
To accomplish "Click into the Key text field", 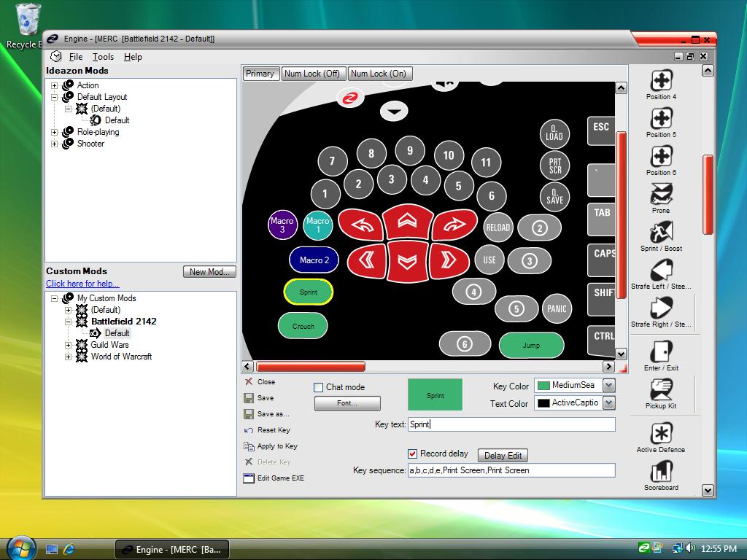I will (x=511, y=424).
